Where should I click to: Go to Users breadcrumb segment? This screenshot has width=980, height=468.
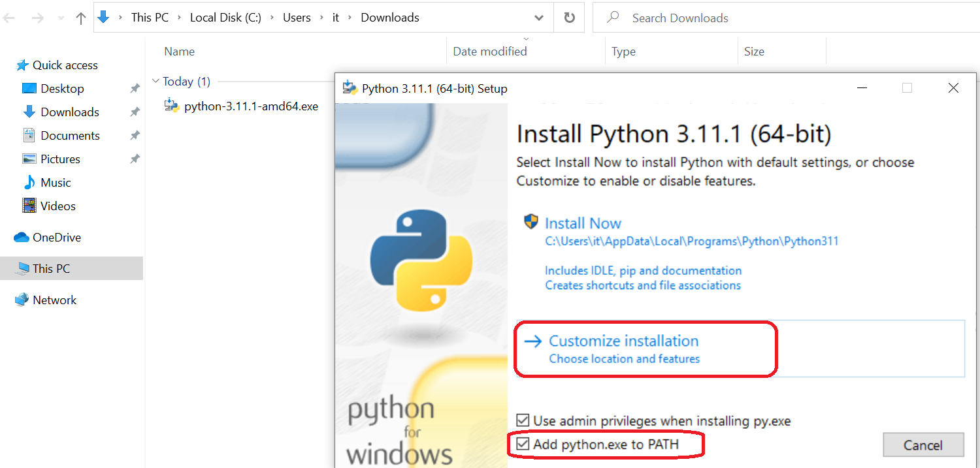297,18
